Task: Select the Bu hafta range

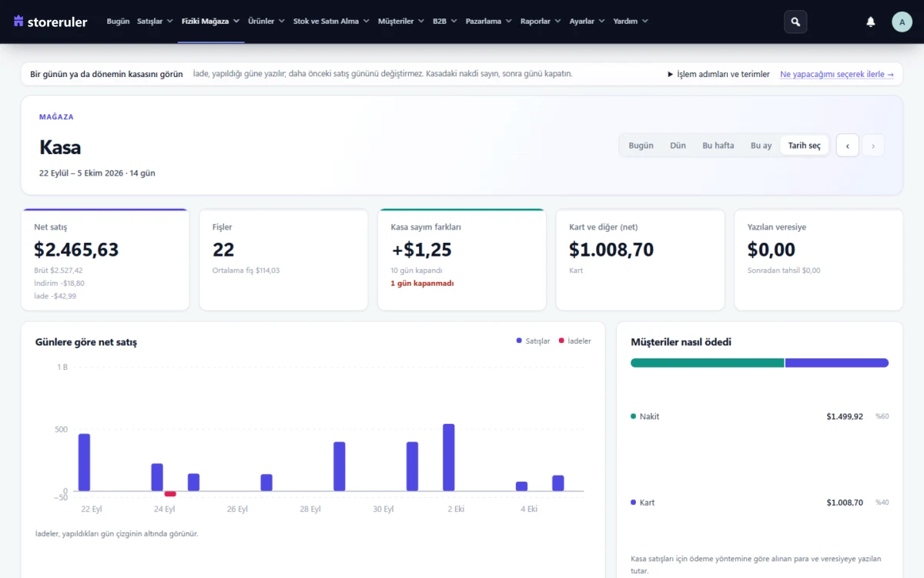Action: coord(718,146)
